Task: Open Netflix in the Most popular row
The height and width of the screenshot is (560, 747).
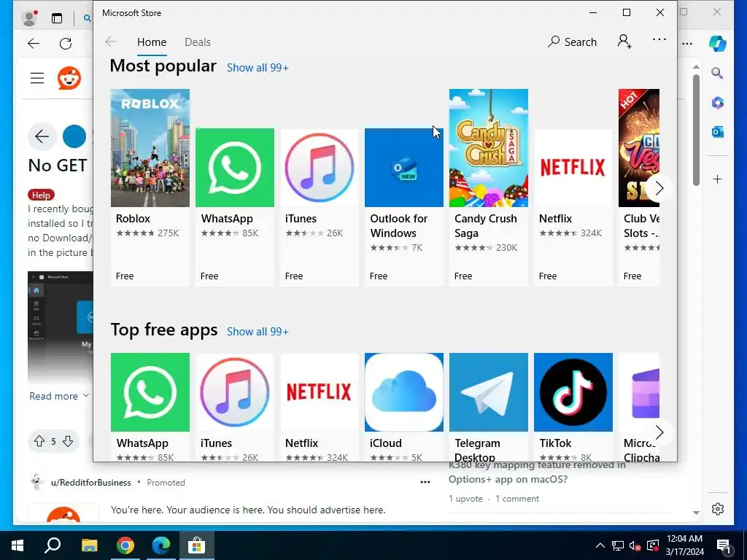Action: (x=573, y=207)
